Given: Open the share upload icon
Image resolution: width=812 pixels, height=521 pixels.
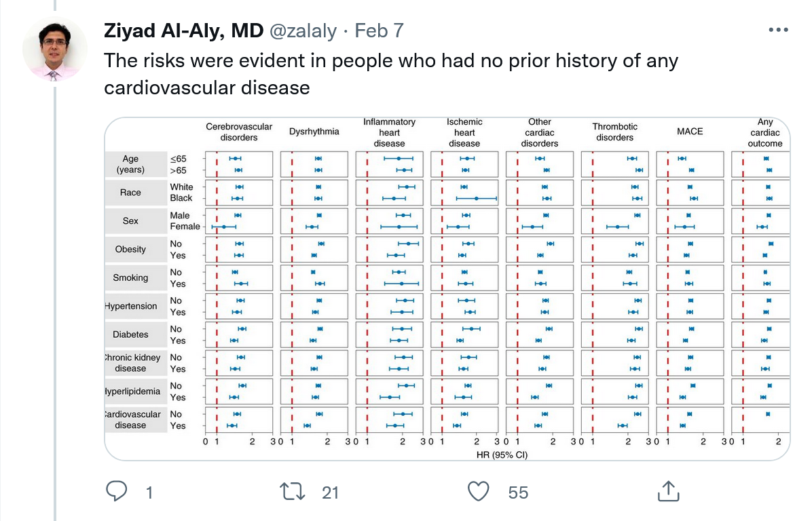Looking at the screenshot, I should (668, 491).
